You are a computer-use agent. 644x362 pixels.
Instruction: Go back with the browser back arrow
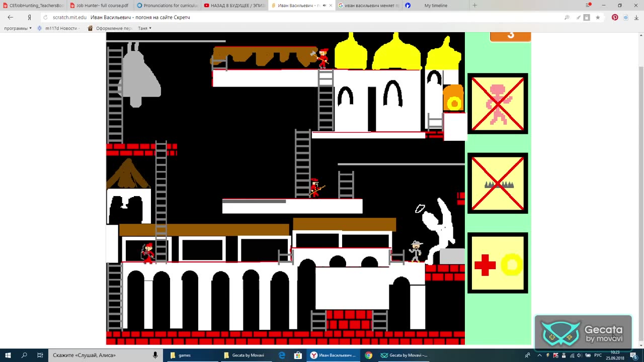10,17
